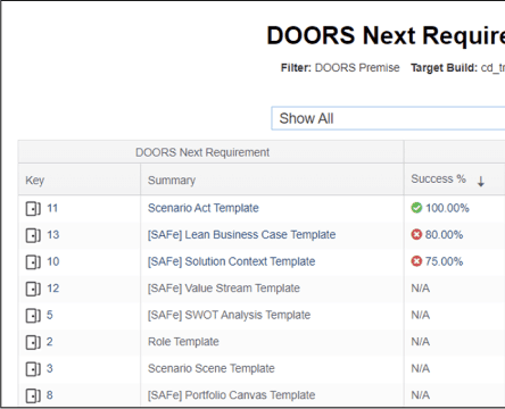Open requirement key 11 link
This screenshot has height=409, width=505.
(52, 208)
